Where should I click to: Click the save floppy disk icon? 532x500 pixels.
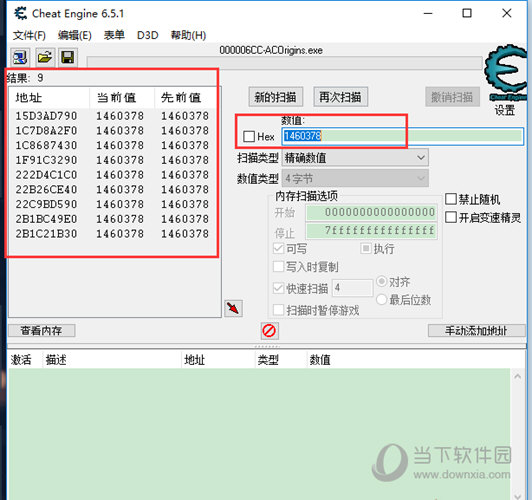tap(68, 57)
